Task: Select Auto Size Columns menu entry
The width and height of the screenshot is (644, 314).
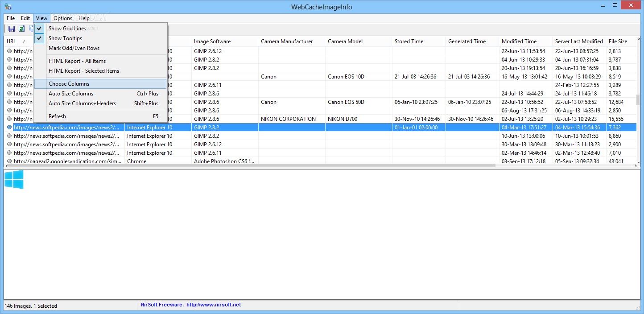Action: 100,94
